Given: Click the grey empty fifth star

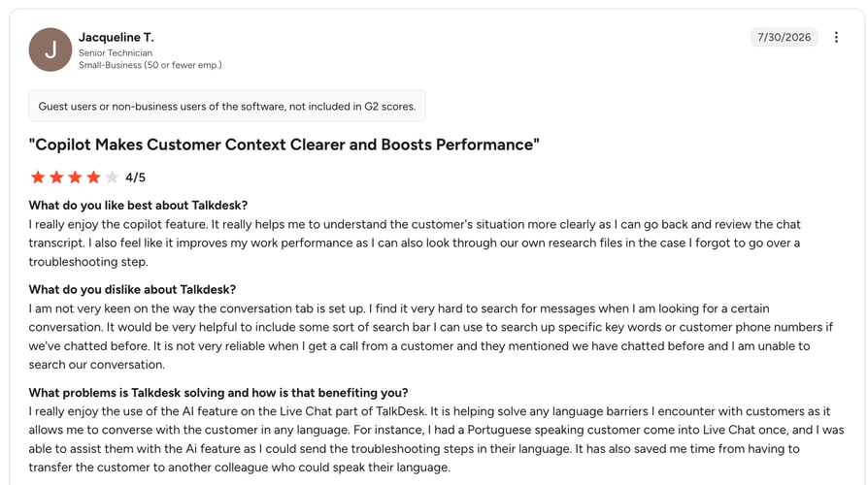Looking at the screenshot, I should 112,178.
